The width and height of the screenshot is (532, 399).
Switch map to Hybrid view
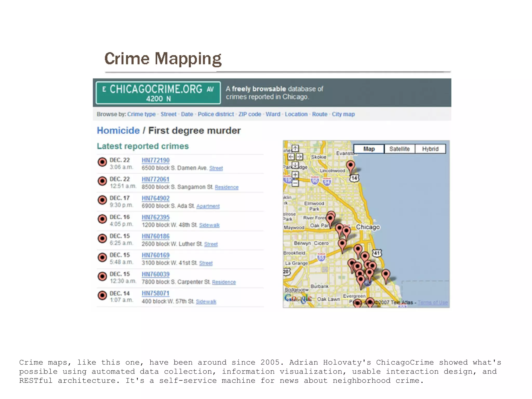430,149
